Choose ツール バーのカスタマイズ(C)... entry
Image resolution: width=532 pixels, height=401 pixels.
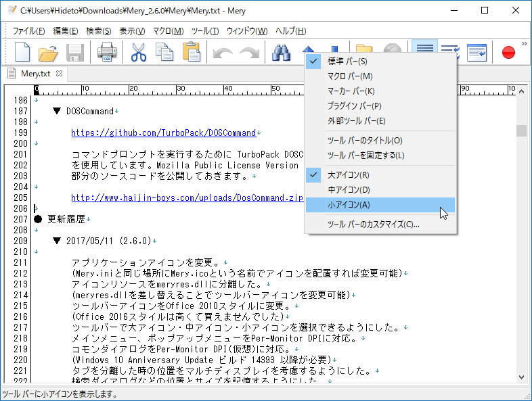[380, 225]
